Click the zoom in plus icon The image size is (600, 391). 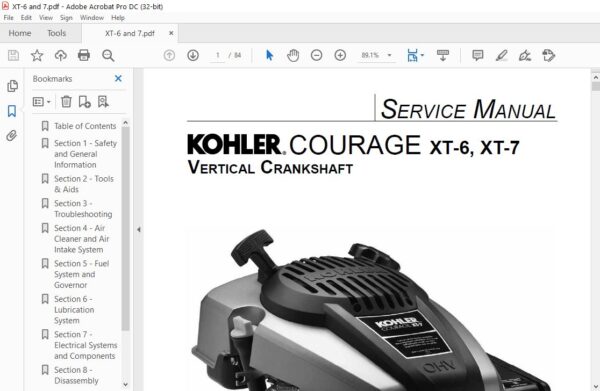click(x=340, y=55)
